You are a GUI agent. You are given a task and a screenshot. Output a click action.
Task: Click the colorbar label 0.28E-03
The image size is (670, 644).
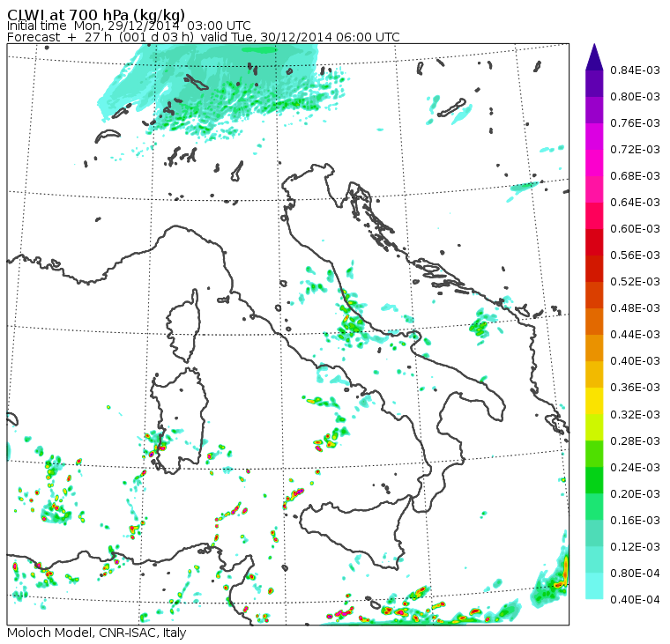(x=635, y=441)
